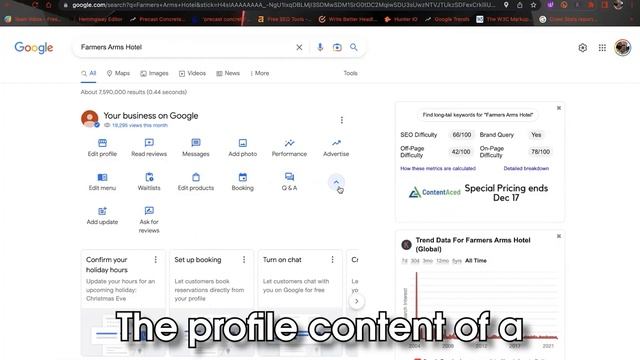Select Edit products

click(x=196, y=182)
